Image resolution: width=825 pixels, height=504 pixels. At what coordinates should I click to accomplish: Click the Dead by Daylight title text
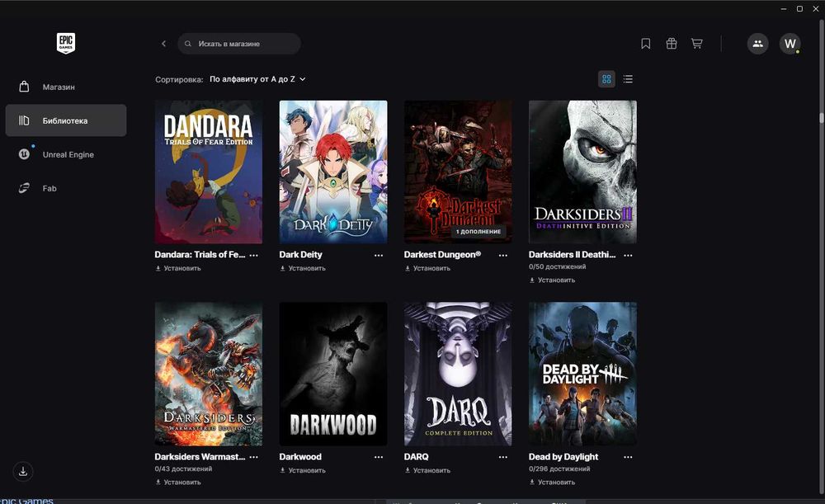click(x=563, y=457)
